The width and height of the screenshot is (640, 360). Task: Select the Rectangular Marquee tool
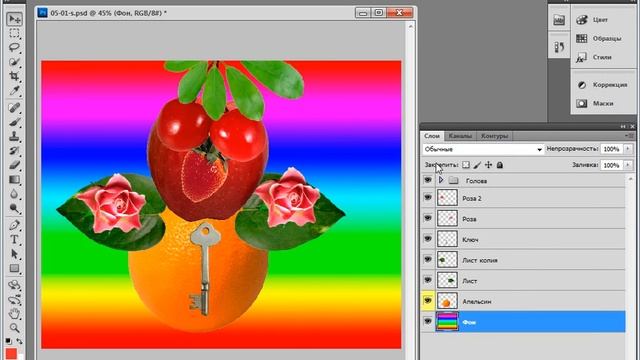tap(14, 33)
